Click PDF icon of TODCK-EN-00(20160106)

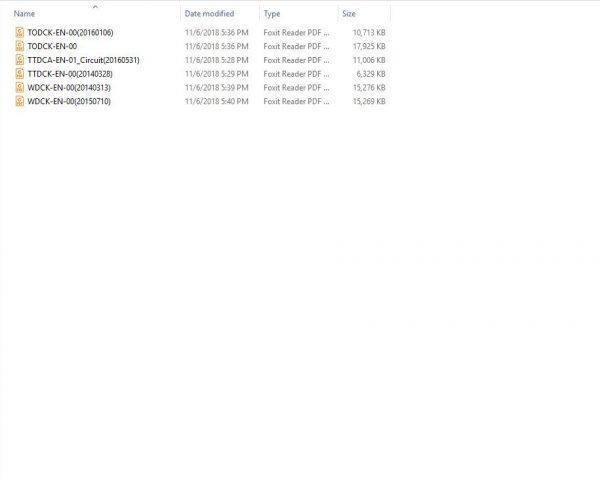pos(20,33)
